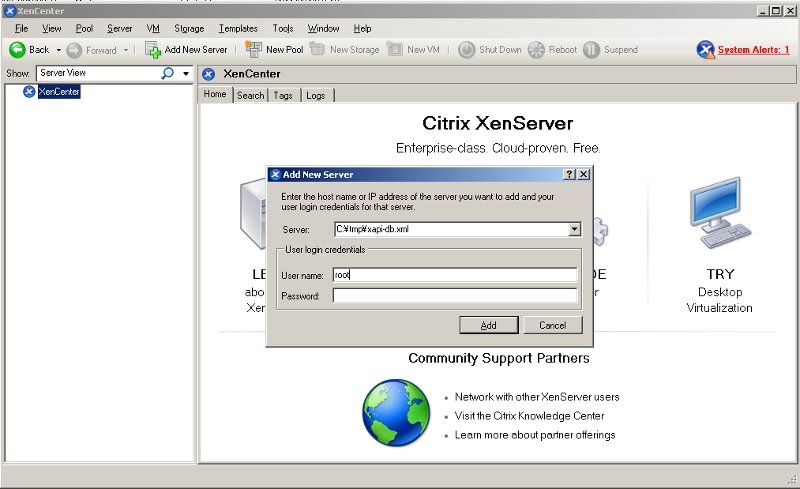This screenshot has width=800, height=489.
Task: Open the Window menu
Action: [x=323, y=29]
